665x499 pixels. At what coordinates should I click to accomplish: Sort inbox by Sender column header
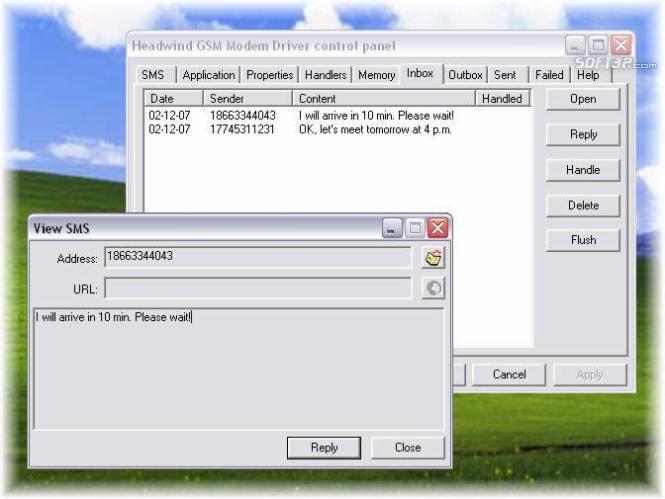coord(248,98)
